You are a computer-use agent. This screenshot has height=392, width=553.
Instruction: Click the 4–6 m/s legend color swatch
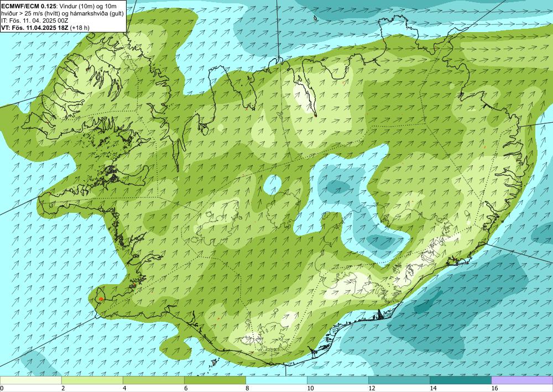pyautogui.click(x=153, y=380)
